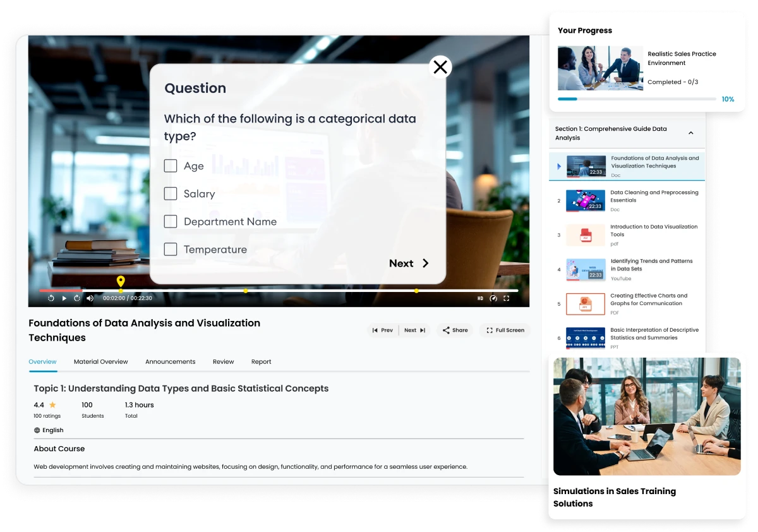The image size is (758, 532).
Task: Click the rewind icon in the player controls
Action: tap(50, 298)
